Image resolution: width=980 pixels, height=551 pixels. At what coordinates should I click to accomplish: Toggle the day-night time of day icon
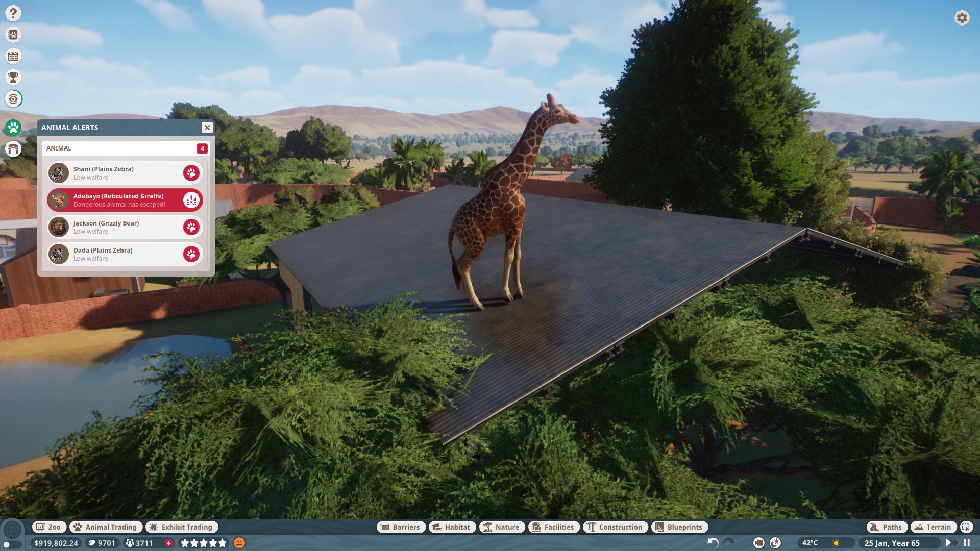click(775, 543)
